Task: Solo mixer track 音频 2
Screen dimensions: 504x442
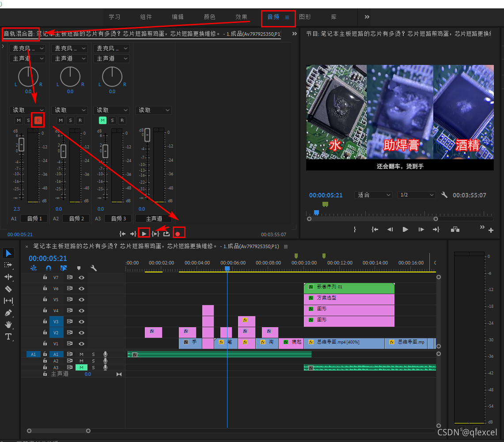Action: pyautogui.click(x=70, y=120)
